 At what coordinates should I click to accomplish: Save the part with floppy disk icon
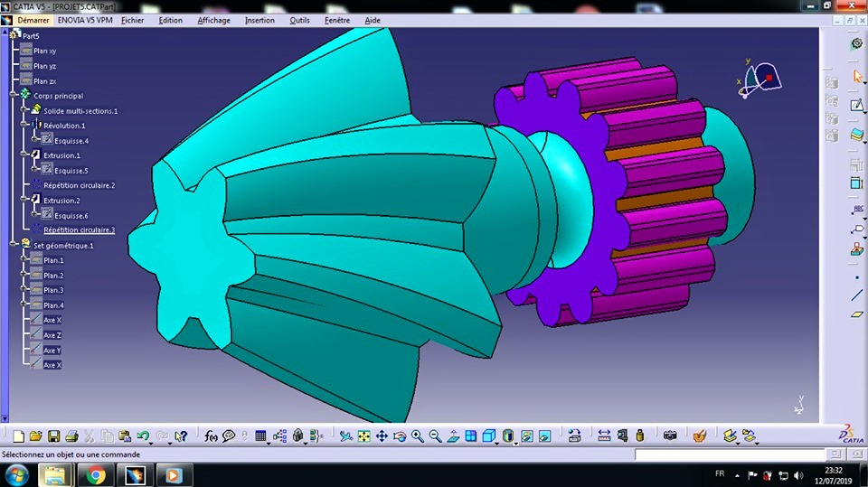[x=53, y=436]
